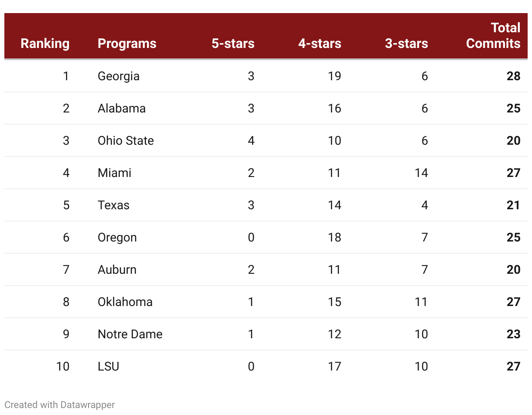Screen dimensions: 532x415
Task: Click the Ranking column header
Action: tap(45, 44)
